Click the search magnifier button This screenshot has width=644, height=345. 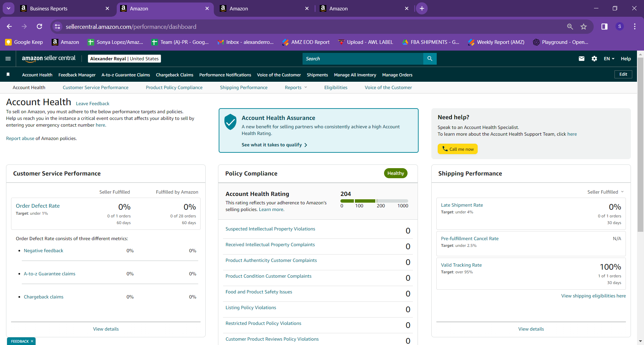coord(430,59)
